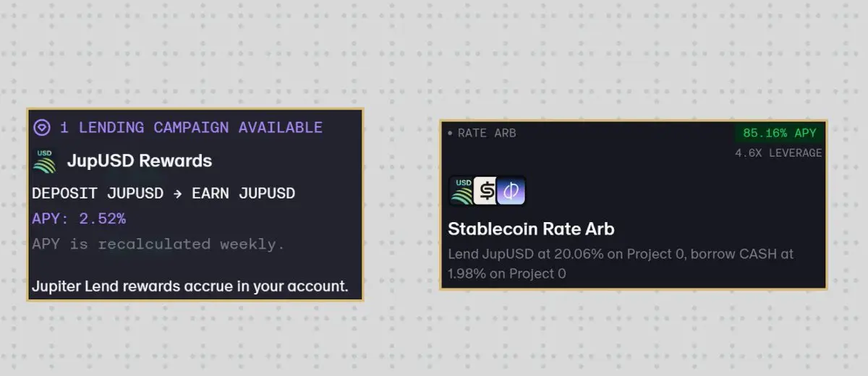
Task: Click the 'APY: 2.52%' purple text
Action: [79, 218]
